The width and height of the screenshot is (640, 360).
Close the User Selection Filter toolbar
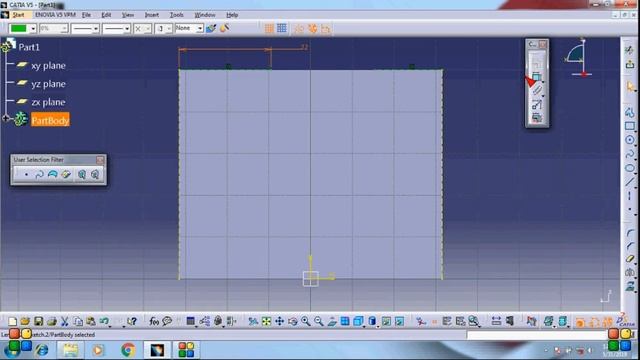coord(100,160)
